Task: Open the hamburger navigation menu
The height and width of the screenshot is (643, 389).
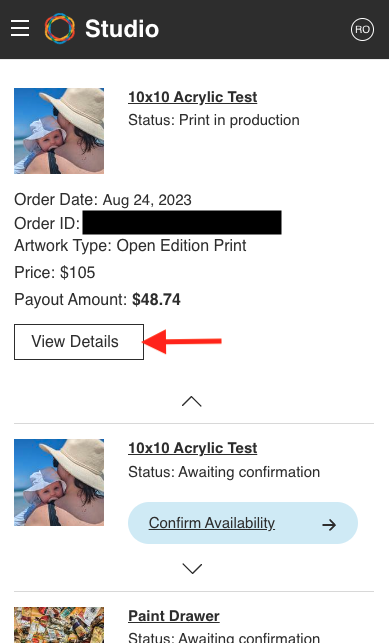Action: [x=20, y=28]
